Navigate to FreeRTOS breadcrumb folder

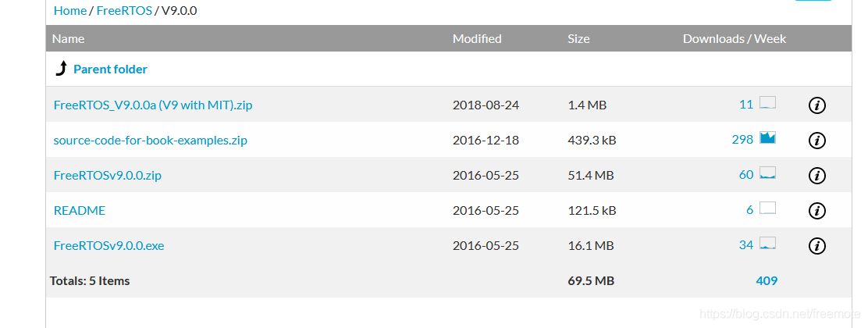click(124, 11)
